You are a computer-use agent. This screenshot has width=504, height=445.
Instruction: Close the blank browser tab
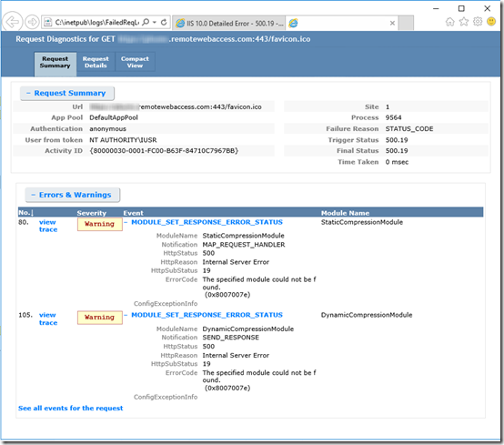[392, 23]
